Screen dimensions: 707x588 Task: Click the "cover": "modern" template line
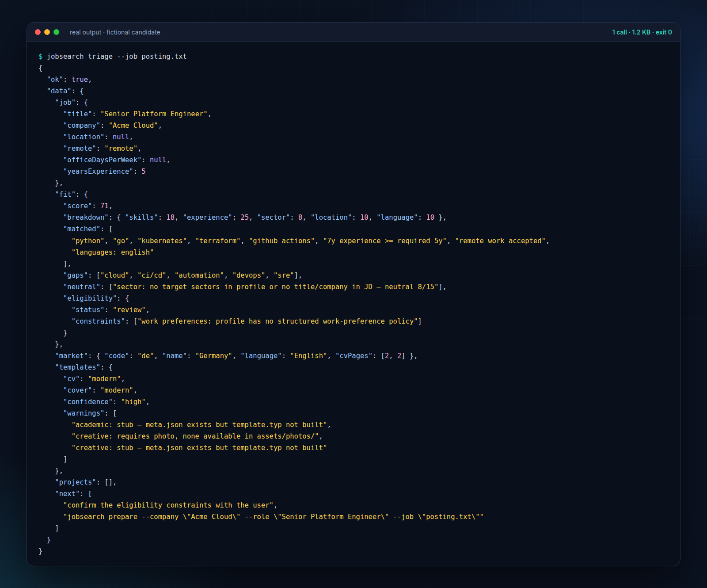pos(100,390)
